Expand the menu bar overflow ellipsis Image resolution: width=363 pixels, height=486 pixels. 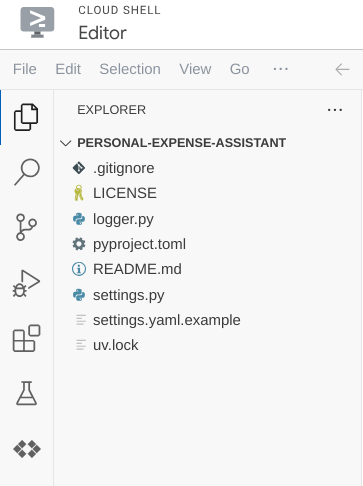click(x=281, y=69)
